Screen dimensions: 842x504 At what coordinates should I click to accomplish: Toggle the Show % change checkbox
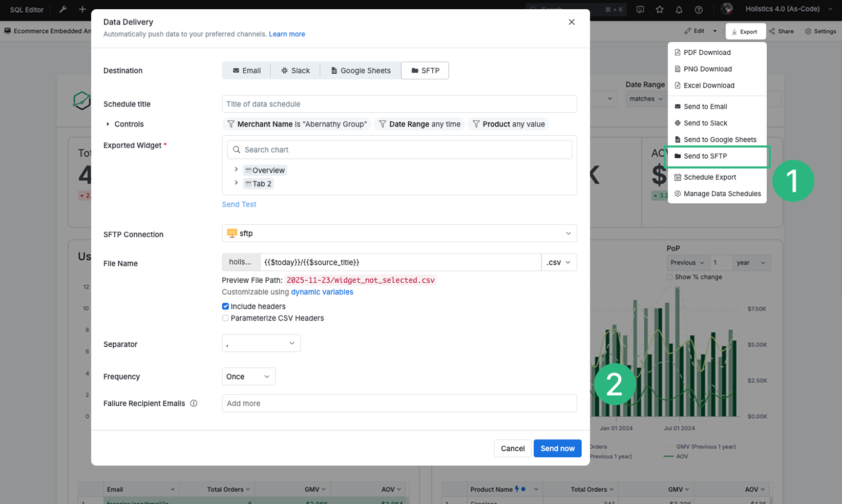[669, 277]
